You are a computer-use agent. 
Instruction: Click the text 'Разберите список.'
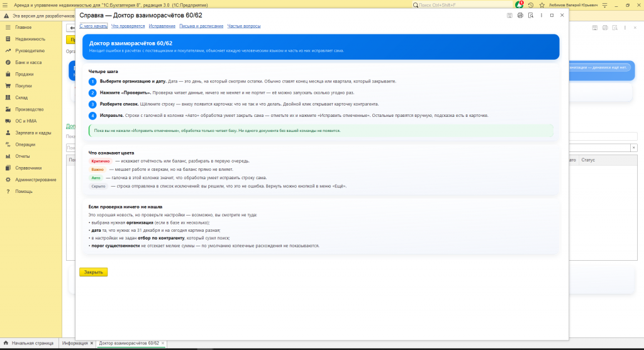point(119,104)
